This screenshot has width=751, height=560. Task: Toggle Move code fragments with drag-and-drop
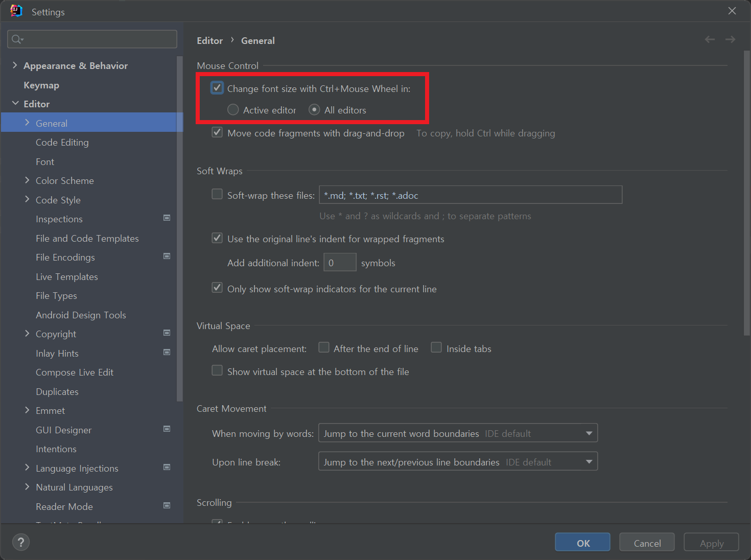[x=217, y=132]
